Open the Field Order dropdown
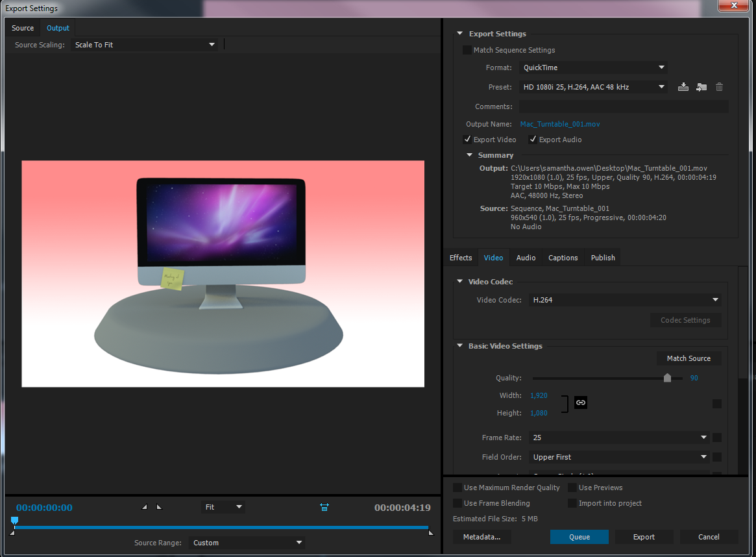 [x=618, y=456]
